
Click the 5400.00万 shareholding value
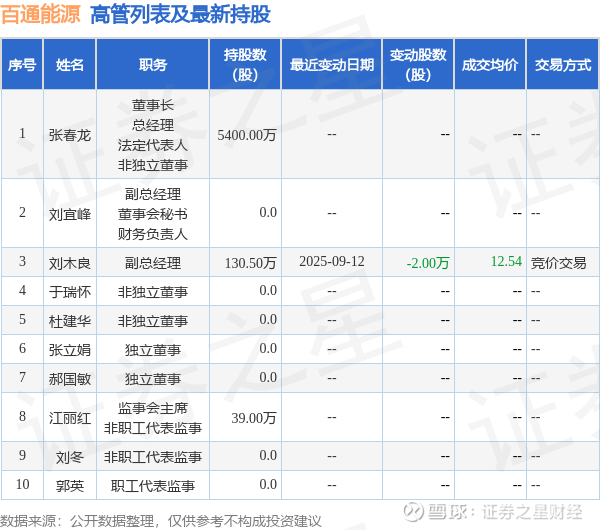[247, 135]
